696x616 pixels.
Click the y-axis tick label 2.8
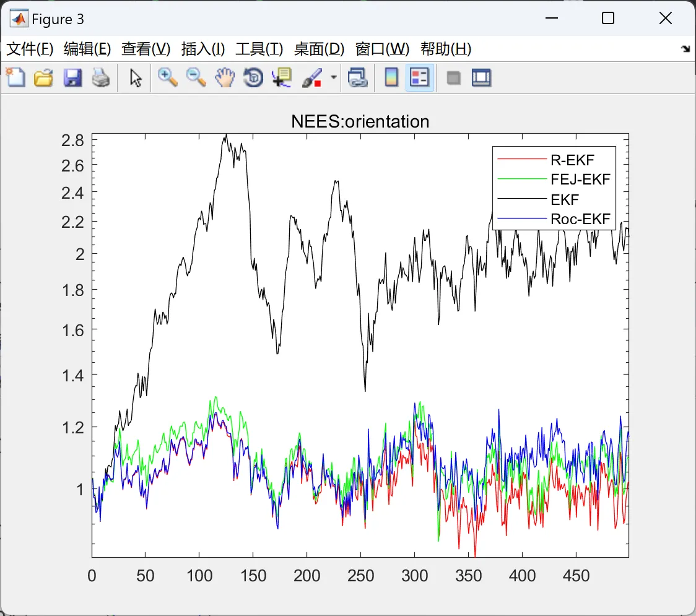pos(73,141)
